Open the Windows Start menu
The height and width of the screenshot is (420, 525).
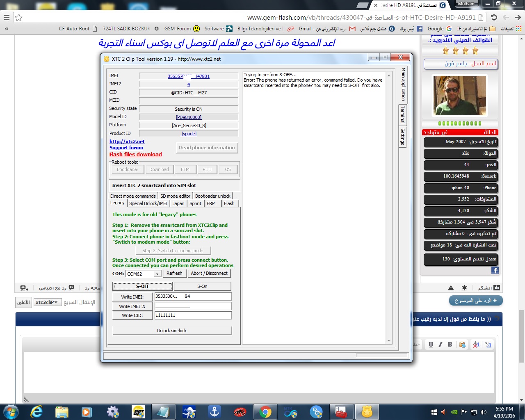click(11, 412)
